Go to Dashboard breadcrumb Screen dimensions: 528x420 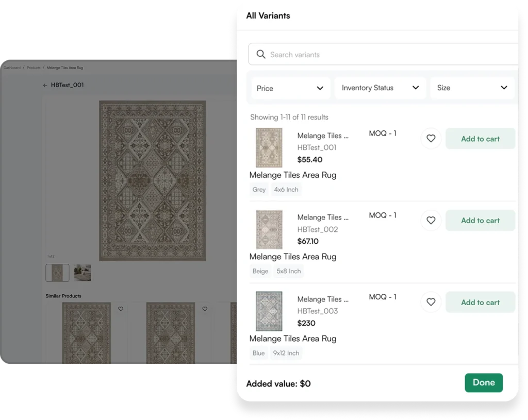[12, 68]
